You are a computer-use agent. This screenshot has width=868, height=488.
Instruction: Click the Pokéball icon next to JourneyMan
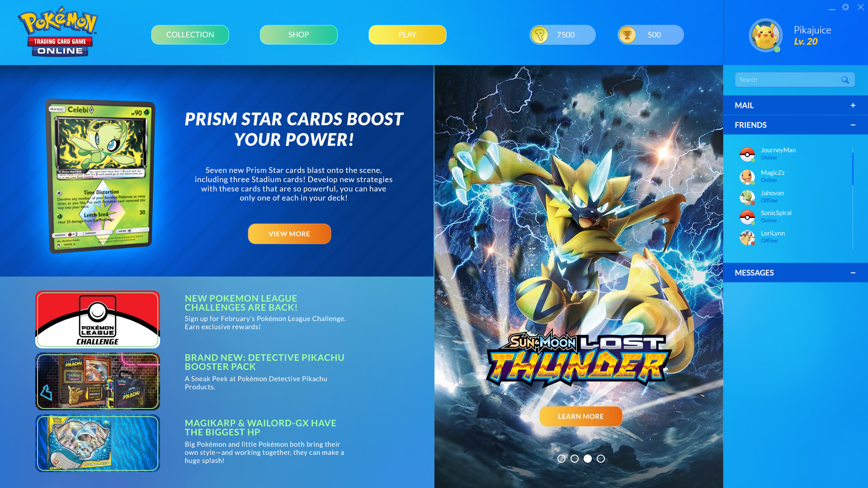(747, 153)
